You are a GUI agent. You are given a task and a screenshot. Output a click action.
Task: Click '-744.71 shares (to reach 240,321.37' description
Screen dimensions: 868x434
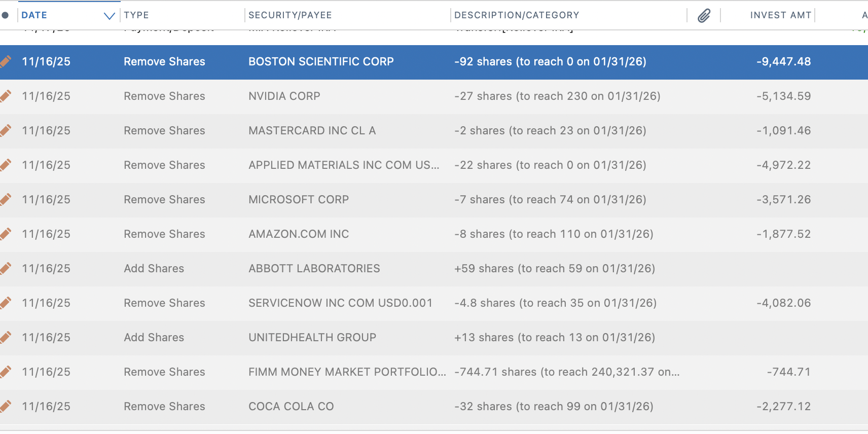tap(567, 372)
